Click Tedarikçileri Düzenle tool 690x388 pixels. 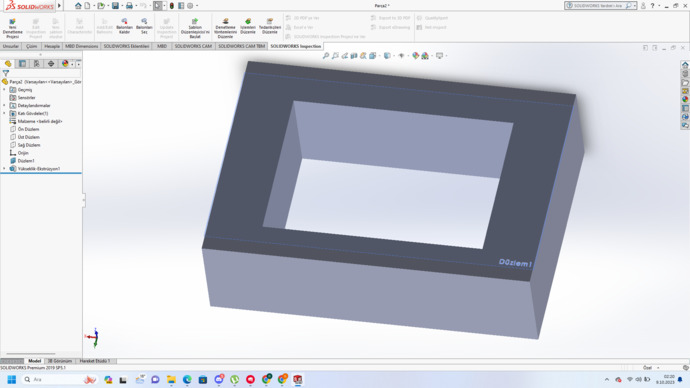[x=270, y=26]
